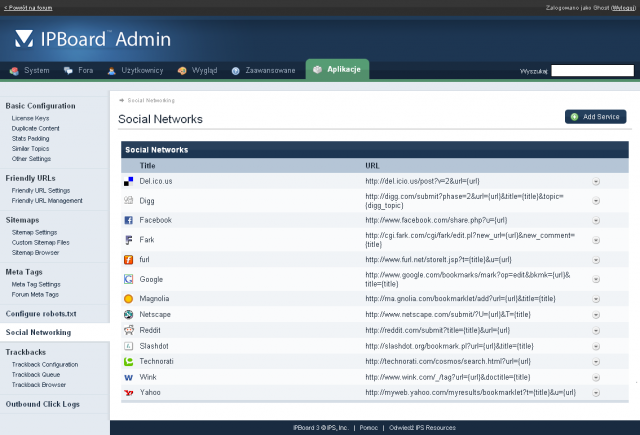640x435 pixels.
Task: Select Social Networking in sidebar
Action: 38,333
